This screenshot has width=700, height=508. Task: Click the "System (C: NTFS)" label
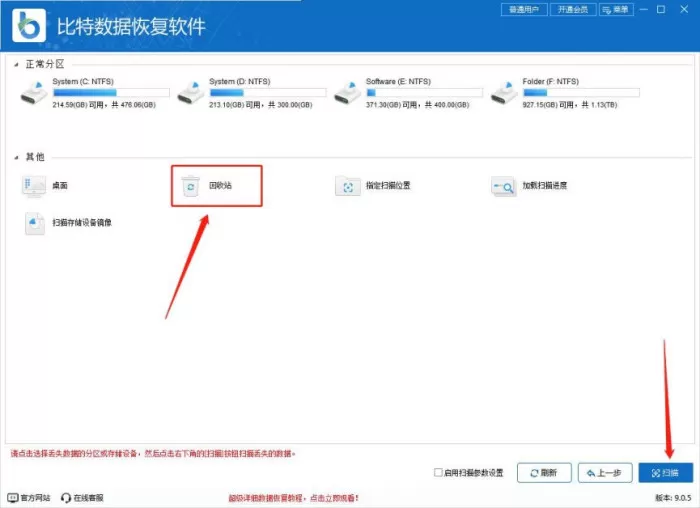[83, 82]
